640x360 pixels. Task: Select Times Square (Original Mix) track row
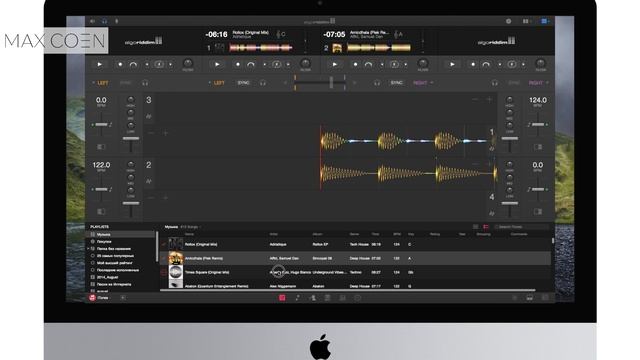355,272
